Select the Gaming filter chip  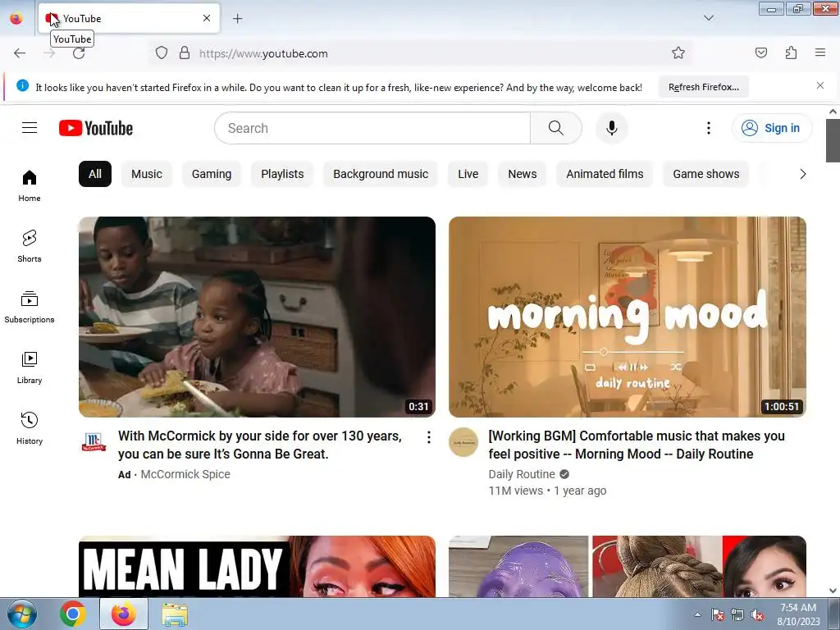[212, 174]
